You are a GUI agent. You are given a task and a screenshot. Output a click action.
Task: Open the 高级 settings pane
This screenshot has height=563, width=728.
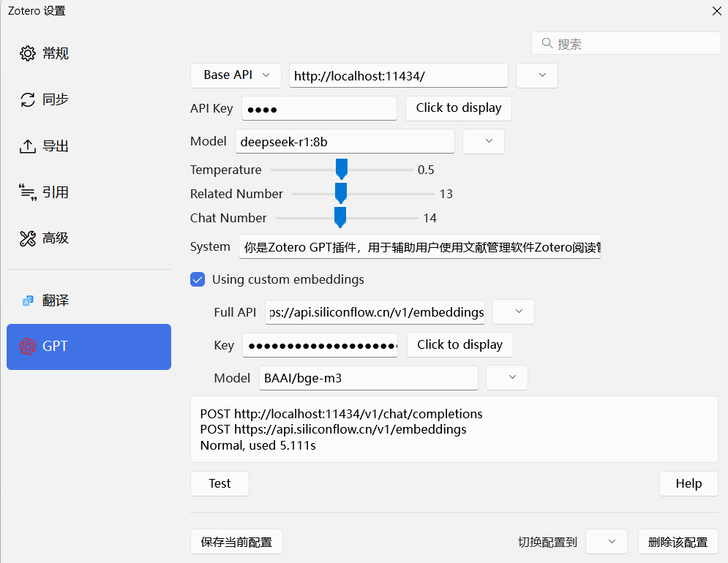point(89,238)
